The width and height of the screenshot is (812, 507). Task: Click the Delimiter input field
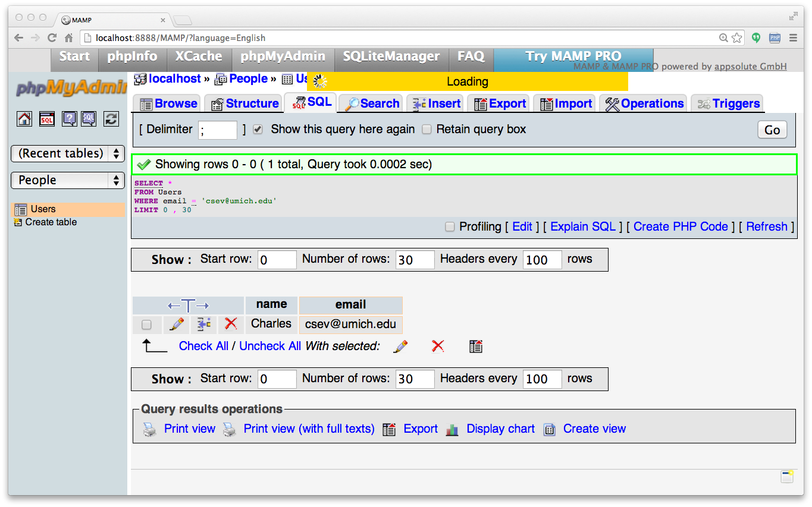coord(218,130)
